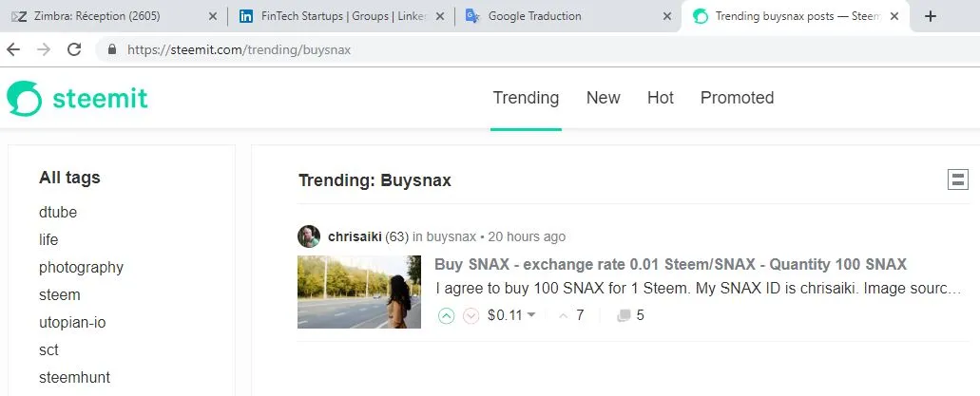Click the steemit.com address bar
This screenshot has width=980, height=396.
(380, 49)
